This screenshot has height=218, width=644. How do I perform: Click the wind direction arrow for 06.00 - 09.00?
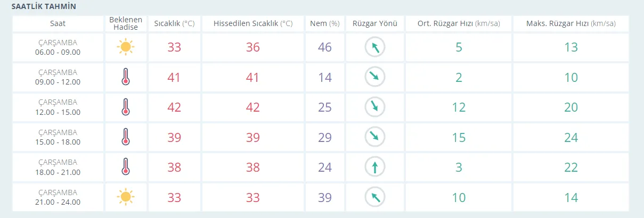click(x=375, y=47)
